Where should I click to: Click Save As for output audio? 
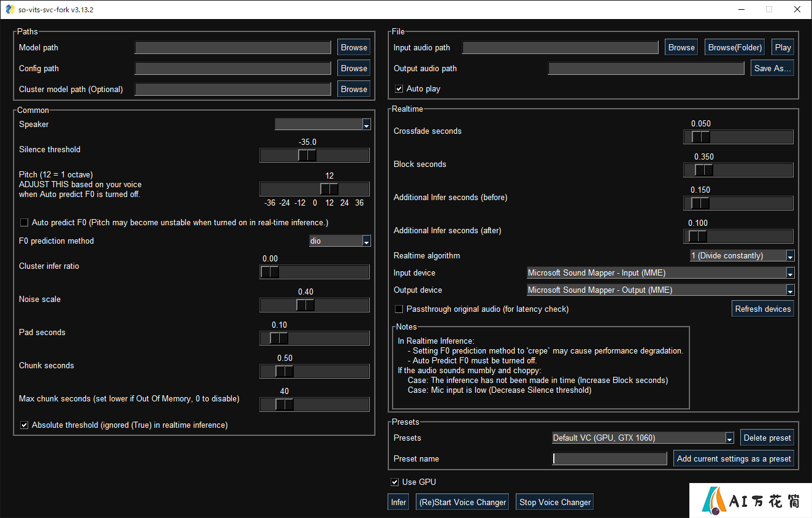(x=773, y=68)
